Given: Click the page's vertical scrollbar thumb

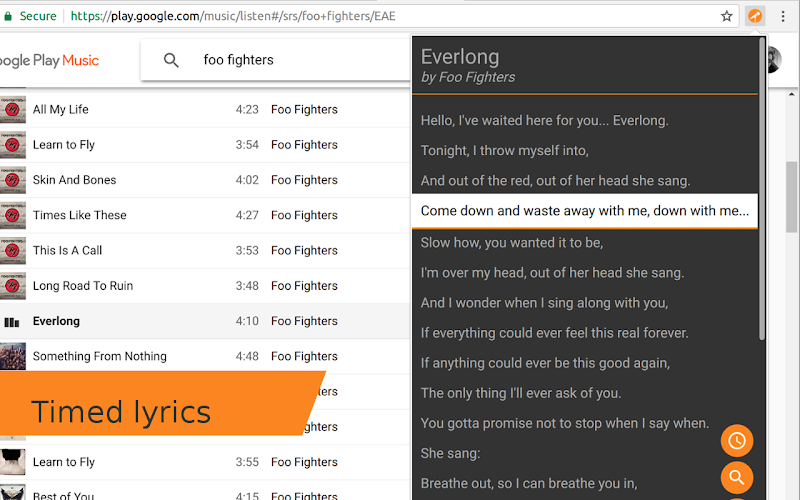Looking at the screenshot, I should [x=791, y=197].
